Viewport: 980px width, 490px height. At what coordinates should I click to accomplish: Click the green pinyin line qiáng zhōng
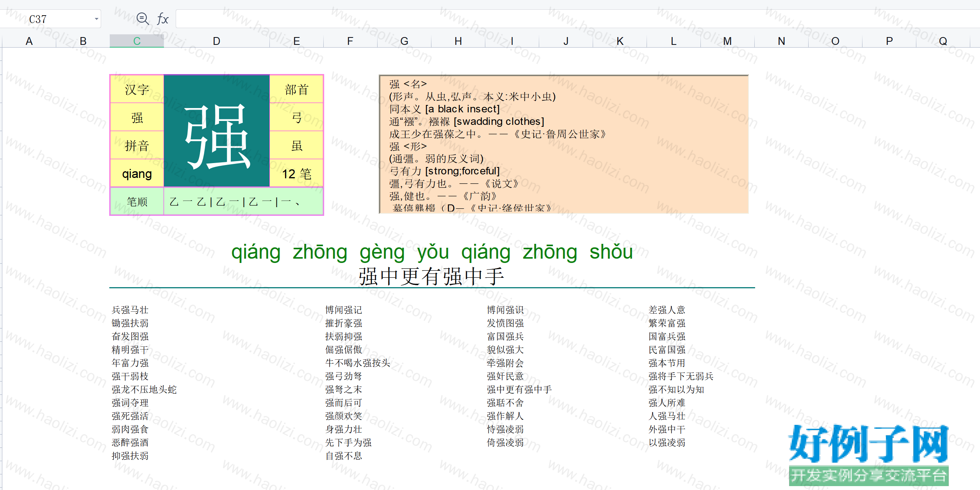pos(432,252)
